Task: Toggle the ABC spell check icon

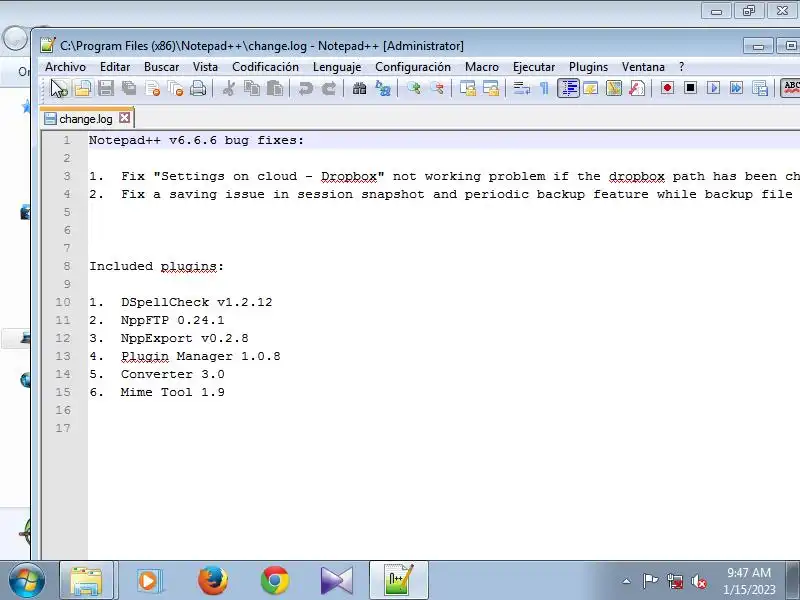Action: pos(790,88)
